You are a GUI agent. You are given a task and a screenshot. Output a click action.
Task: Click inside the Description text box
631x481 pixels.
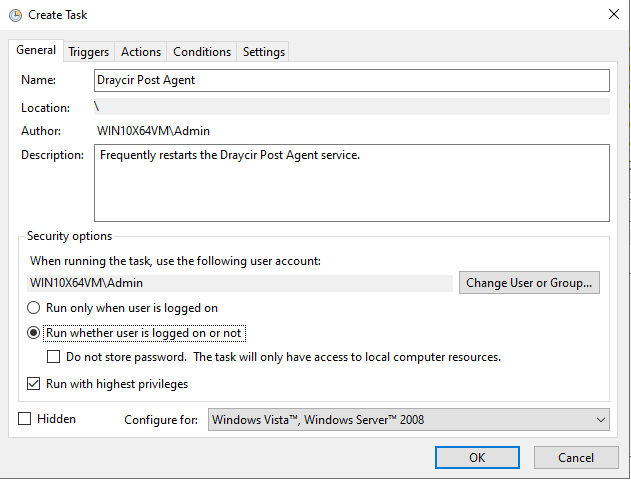[x=352, y=183]
